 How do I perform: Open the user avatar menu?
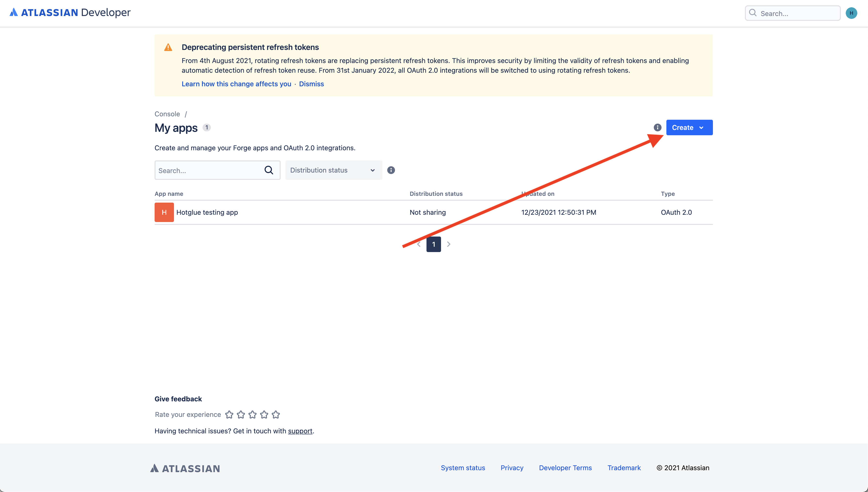pos(851,13)
